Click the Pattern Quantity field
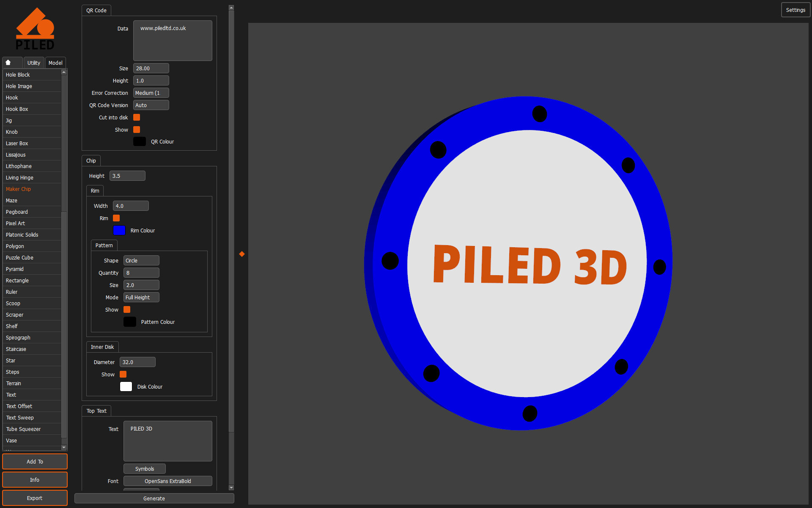 pyautogui.click(x=141, y=273)
